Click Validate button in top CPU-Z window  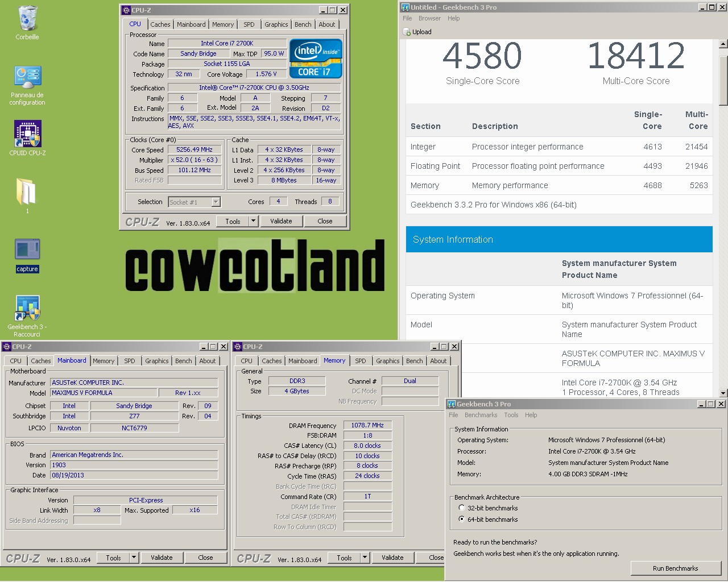(281, 221)
